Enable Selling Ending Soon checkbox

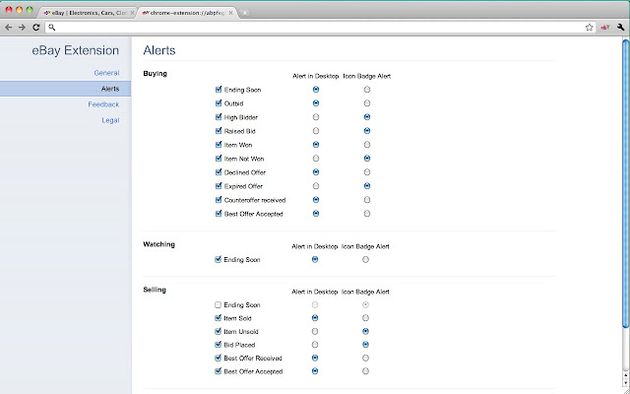[x=218, y=305]
